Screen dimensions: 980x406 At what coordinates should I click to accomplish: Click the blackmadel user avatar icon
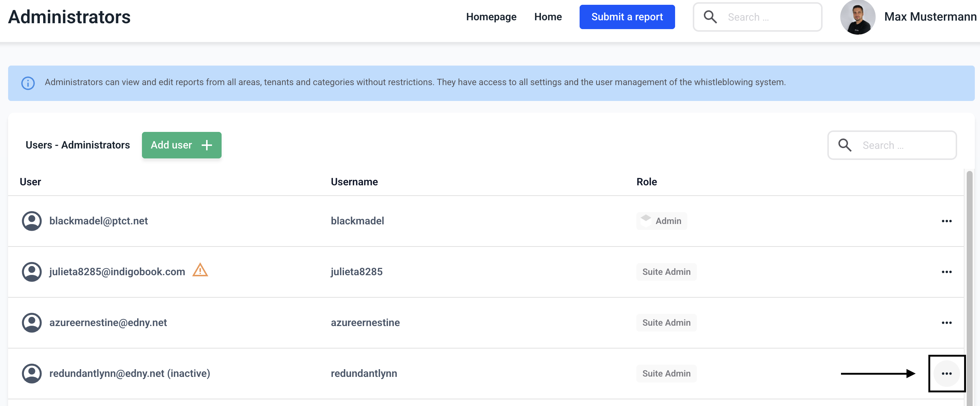coord(32,221)
